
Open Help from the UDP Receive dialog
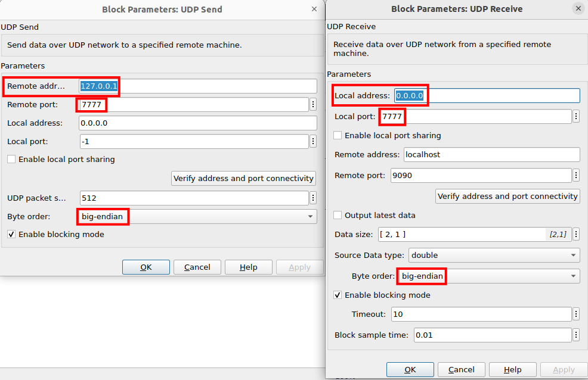pyautogui.click(x=513, y=370)
